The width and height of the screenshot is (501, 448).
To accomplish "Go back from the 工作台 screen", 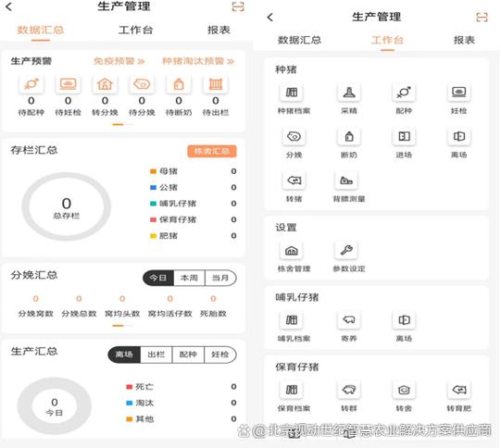I will pos(270,18).
